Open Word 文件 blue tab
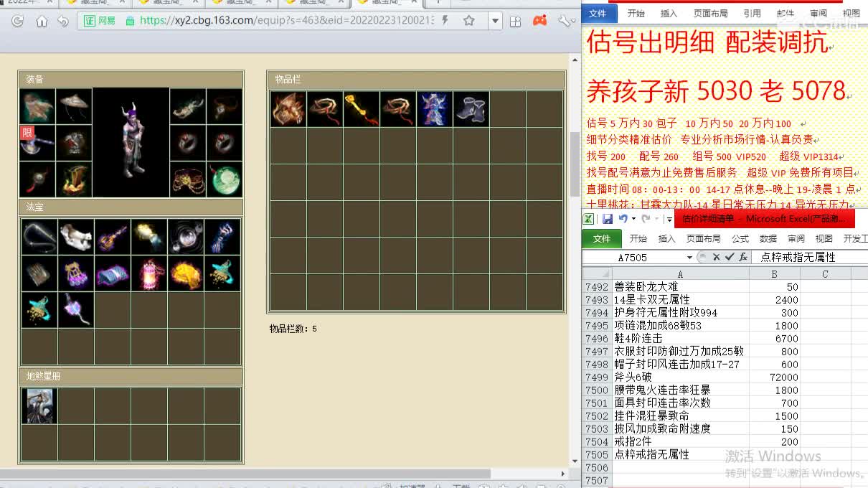 (x=598, y=13)
